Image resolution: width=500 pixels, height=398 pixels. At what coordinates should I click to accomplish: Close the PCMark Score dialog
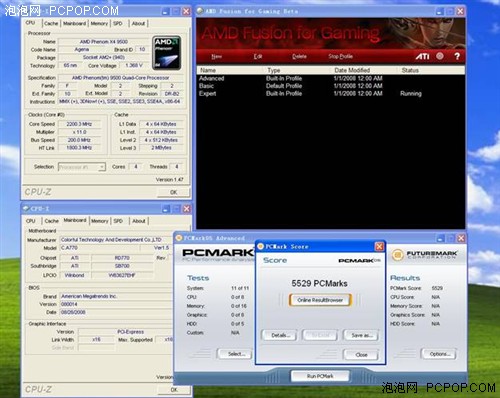click(379, 246)
